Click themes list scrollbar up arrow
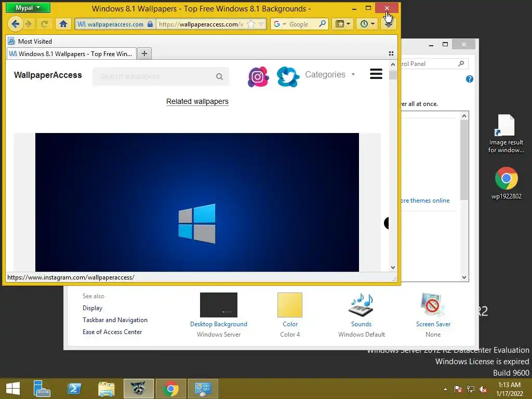 point(464,116)
